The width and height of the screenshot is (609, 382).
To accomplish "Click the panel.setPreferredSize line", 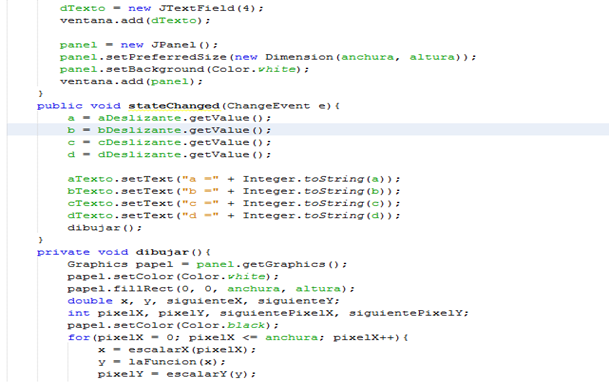I will (x=268, y=57).
